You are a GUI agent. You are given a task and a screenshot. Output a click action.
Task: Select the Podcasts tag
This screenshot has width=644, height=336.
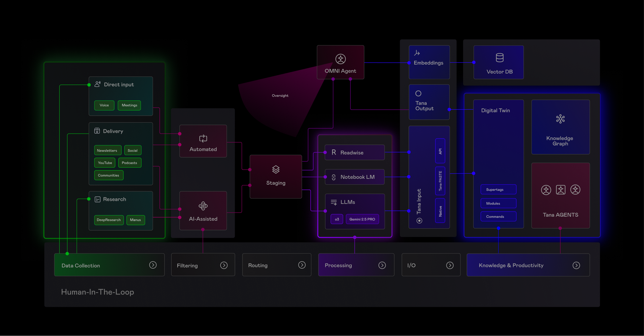point(130,163)
